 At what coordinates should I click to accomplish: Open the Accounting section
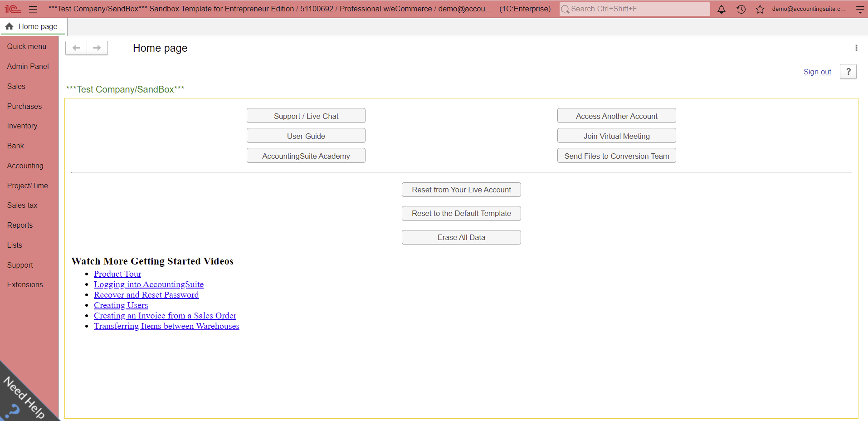[x=25, y=166]
